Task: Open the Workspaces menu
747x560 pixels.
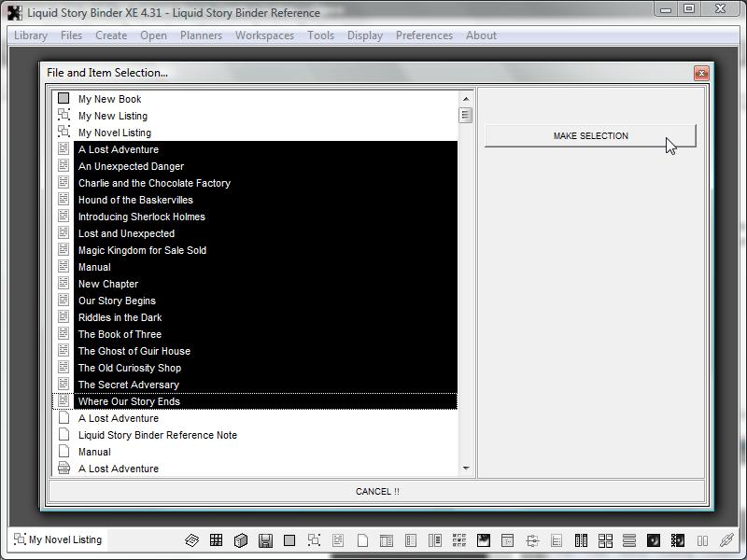Action: 264,35
